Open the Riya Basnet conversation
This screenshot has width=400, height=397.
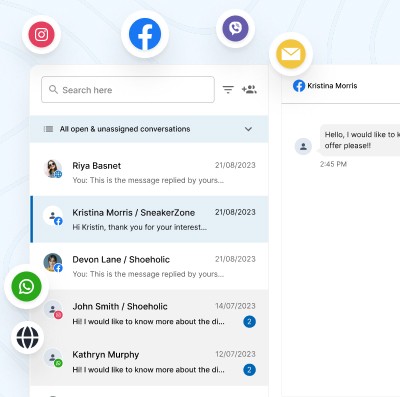(149, 172)
